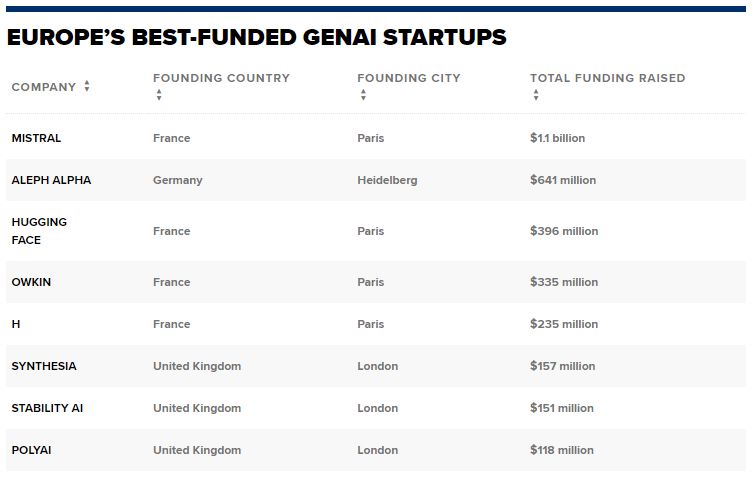Click the sort arrows under Total Funding Raised
756x481 pixels.
pyautogui.click(x=536, y=96)
